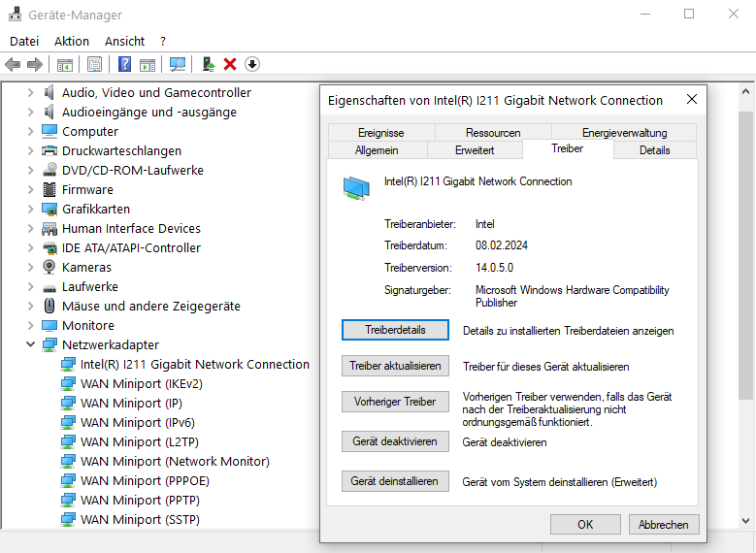Viewport: 756px width, 553px height.
Task: Switch to the Ressourcen tab
Action: (493, 133)
